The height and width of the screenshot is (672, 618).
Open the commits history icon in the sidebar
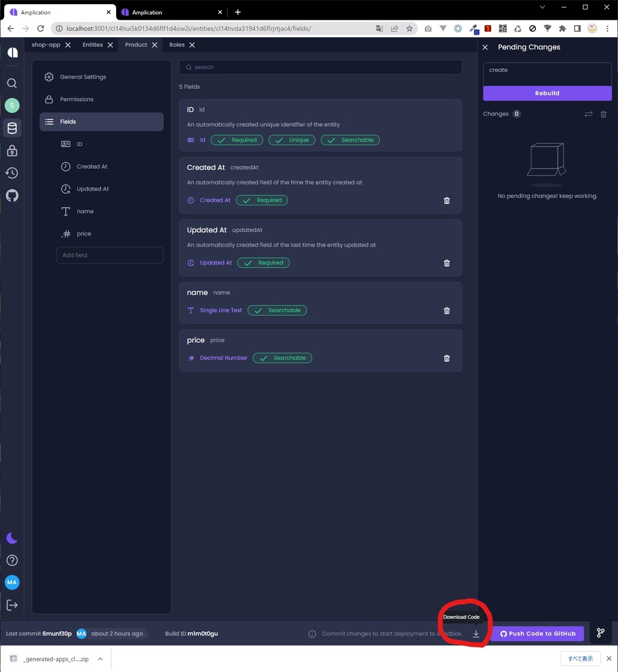tap(12, 173)
